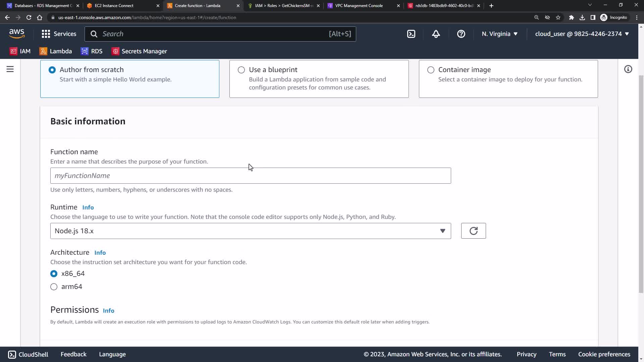Switch to the EC2 Instance Connect tab
644x362 pixels.
(114, 6)
